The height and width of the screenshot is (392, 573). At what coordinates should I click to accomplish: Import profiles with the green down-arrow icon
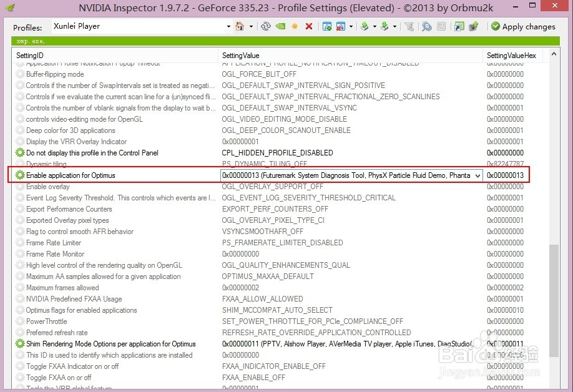tap(384, 26)
